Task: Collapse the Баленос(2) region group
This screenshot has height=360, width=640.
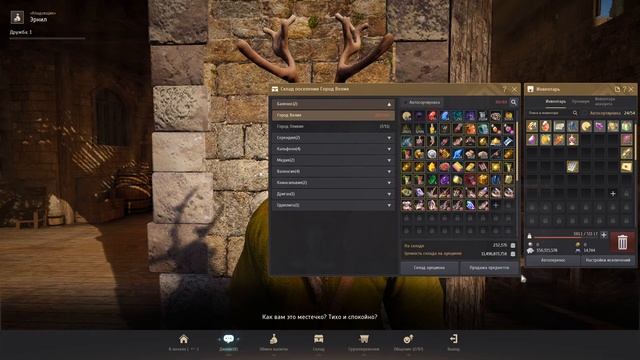Action: pos(333,104)
